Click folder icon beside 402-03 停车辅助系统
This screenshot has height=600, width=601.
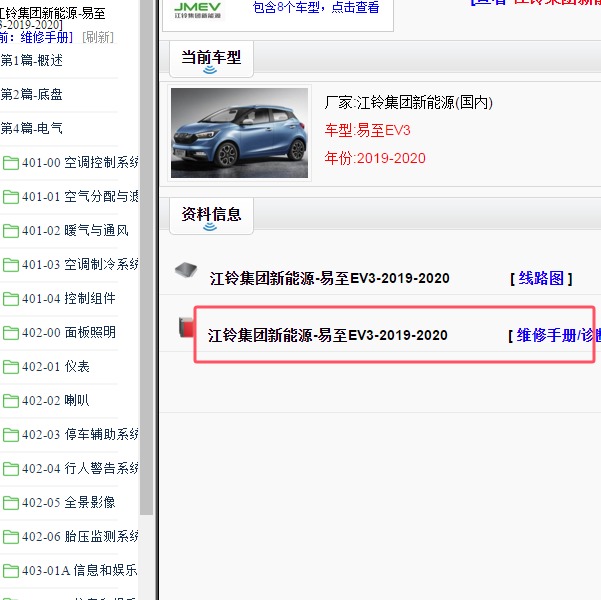pos(11,435)
